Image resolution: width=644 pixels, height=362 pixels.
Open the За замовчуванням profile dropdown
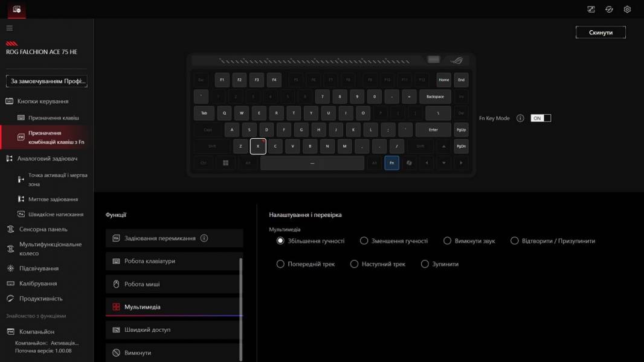tap(47, 81)
